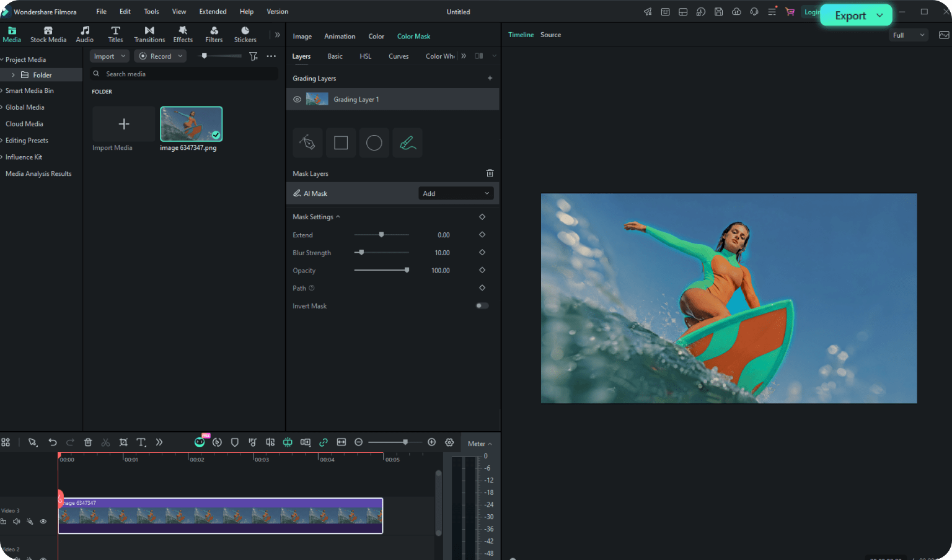Open the Animation tab
The width and height of the screenshot is (952, 560).
point(340,37)
